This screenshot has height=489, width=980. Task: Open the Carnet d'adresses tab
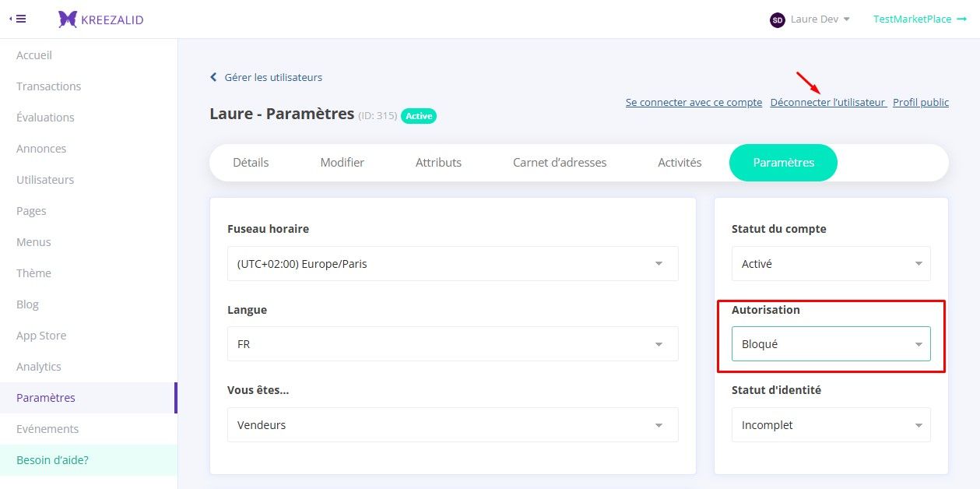tap(560, 163)
